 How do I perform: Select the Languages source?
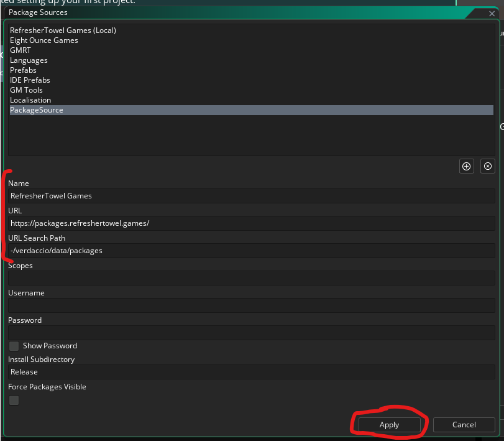tap(251, 60)
